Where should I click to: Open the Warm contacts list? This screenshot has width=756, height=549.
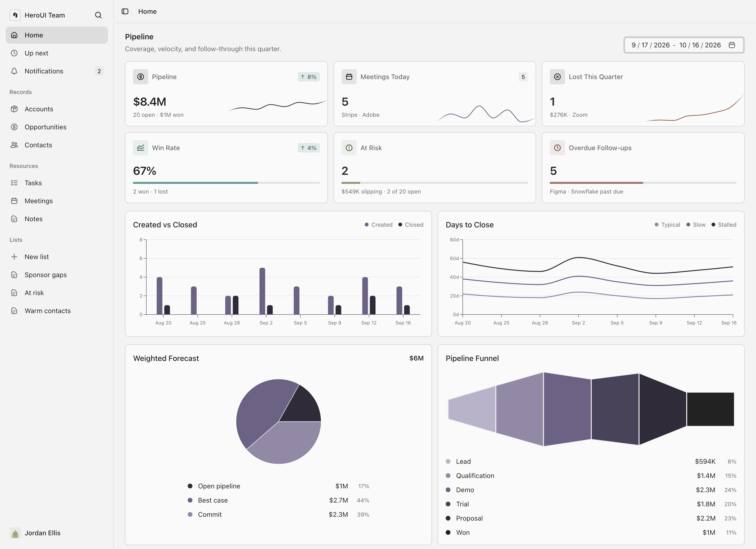coord(57,311)
